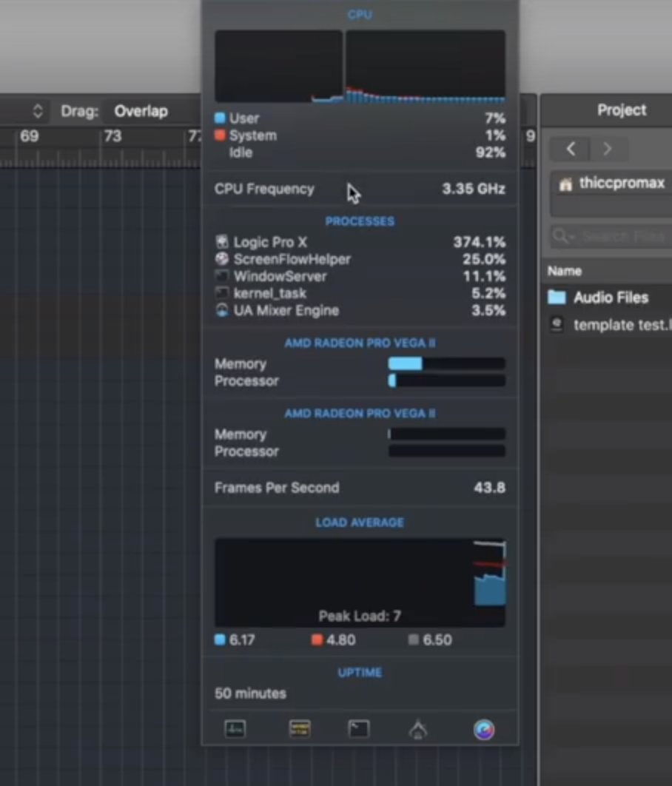672x786 pixels.
Task: Click the second Vega II Memory bar
Action: click(446, 434)
